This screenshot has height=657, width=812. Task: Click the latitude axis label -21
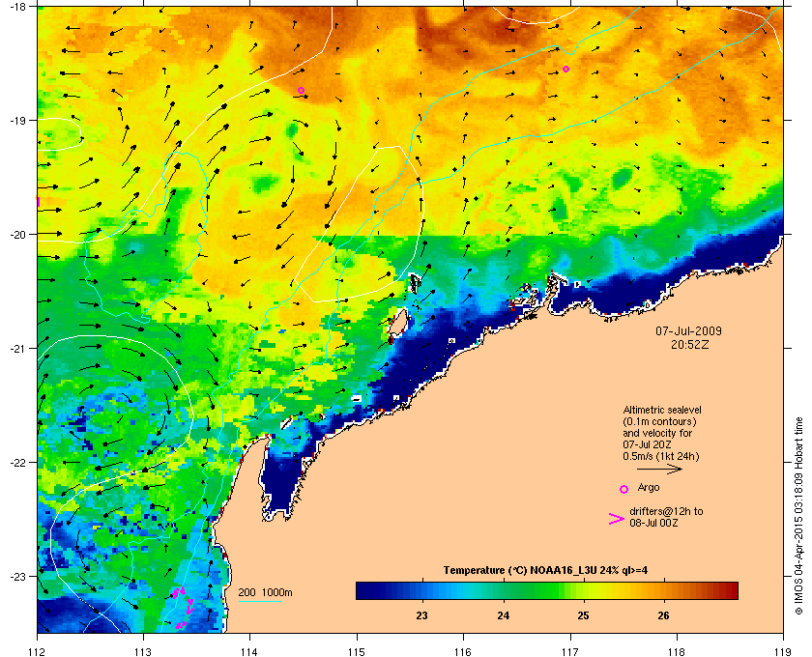tap(16, 348)
